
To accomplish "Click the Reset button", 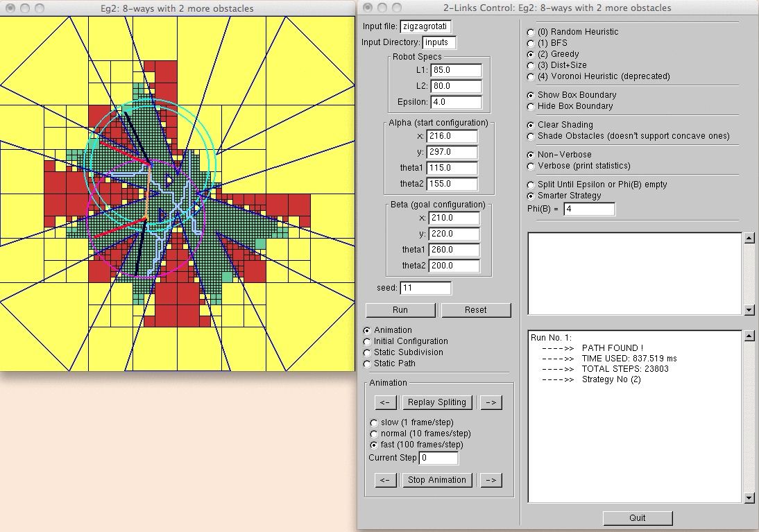I will [x=476, y=310].
